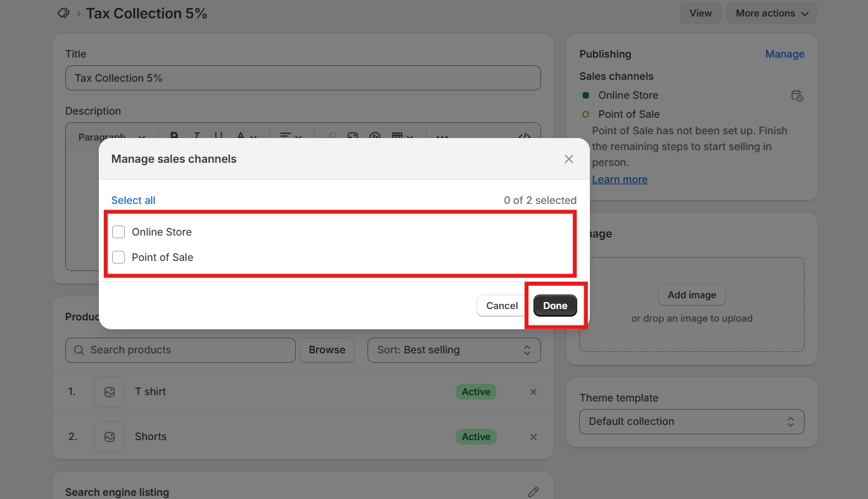The width and height of the screenshot is (868, 499).
Task: Remove Shorts from the collection
Action: pos(533,437)
